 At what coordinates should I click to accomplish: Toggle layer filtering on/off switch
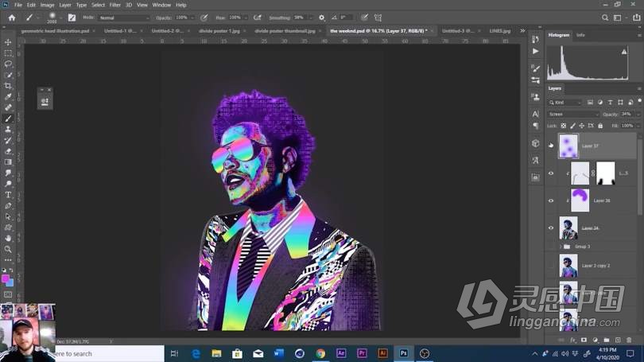coord(639,102)
